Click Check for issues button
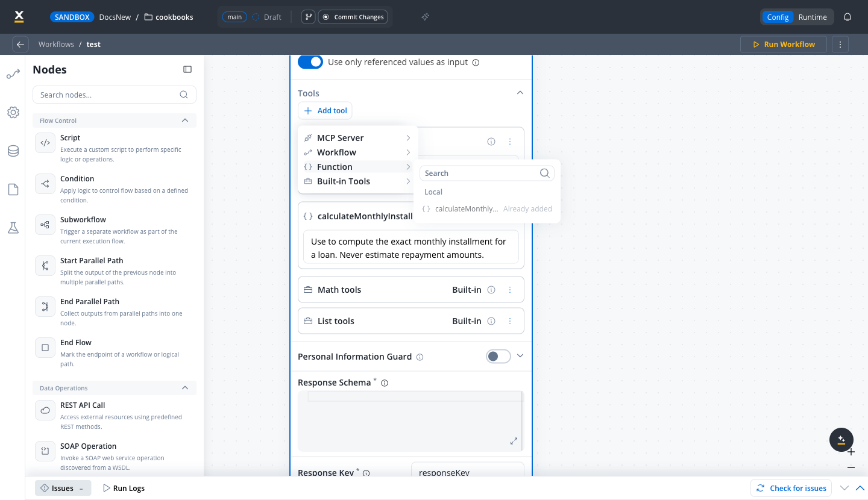Image resolution: width=868 pixels, height=500 pixels. [x=791, y=488]
